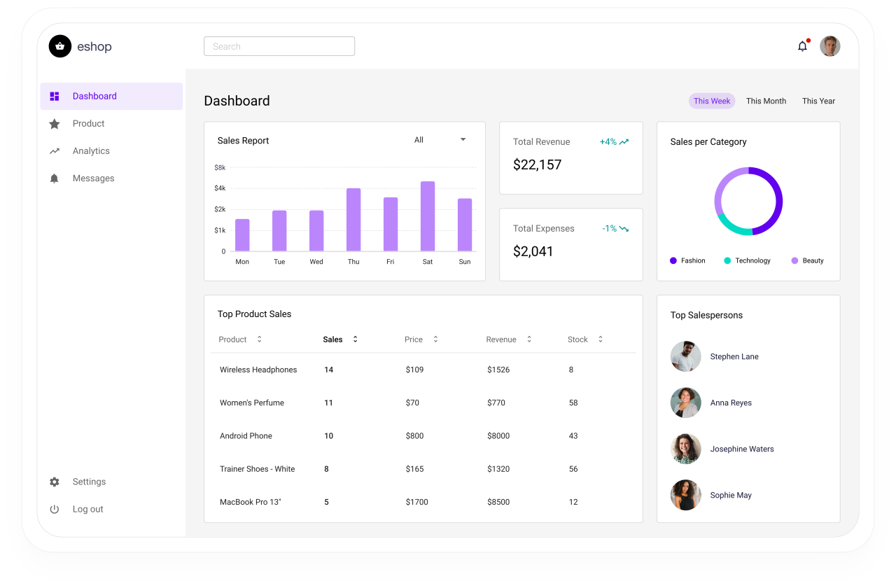Expand the Sales Report All dropdown
896x588 pixels.
tap(463, 140)
